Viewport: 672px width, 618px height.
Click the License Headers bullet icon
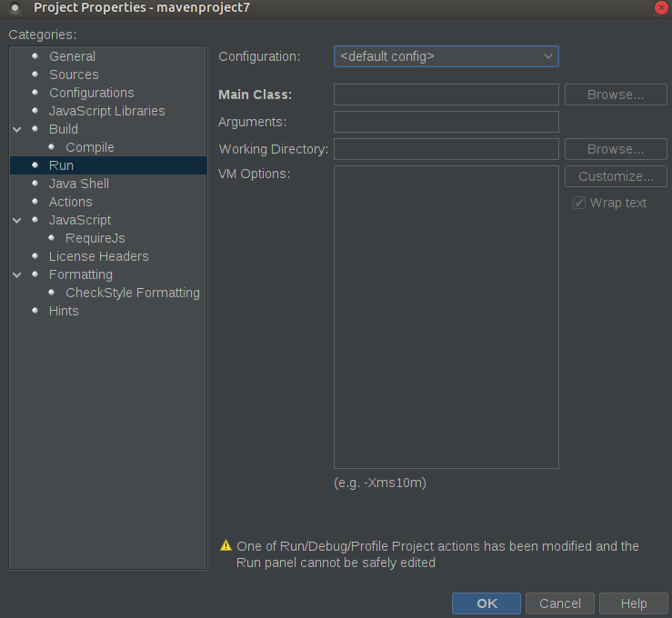coord(35,255)
